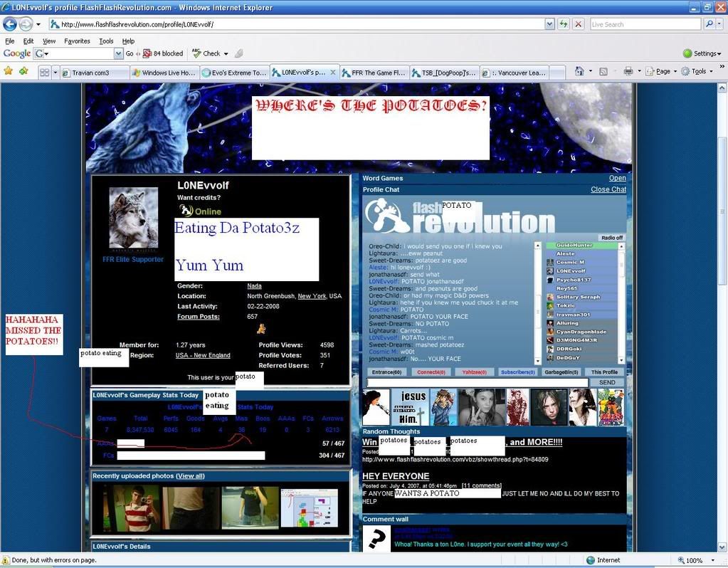Click in the chat message input field
The width and height of the screenshot is (728, 568).
(477, 383)
